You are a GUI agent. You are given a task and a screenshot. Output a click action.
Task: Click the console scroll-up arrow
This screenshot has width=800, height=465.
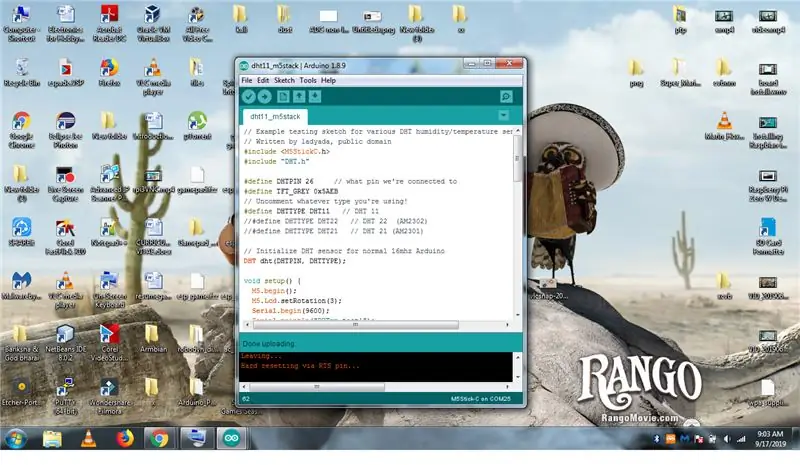pos(517,357)
